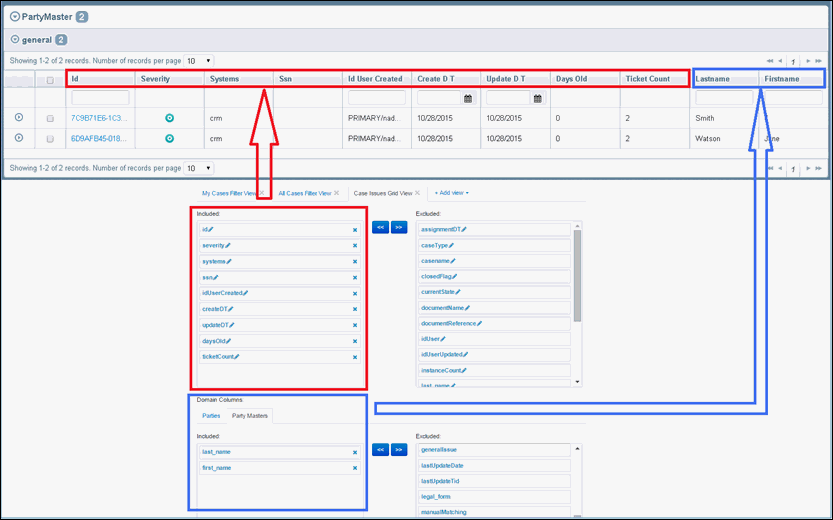833x520 pixels.
Task: Remove last_name from the domain Included list
Action: (x=354, y=452)
